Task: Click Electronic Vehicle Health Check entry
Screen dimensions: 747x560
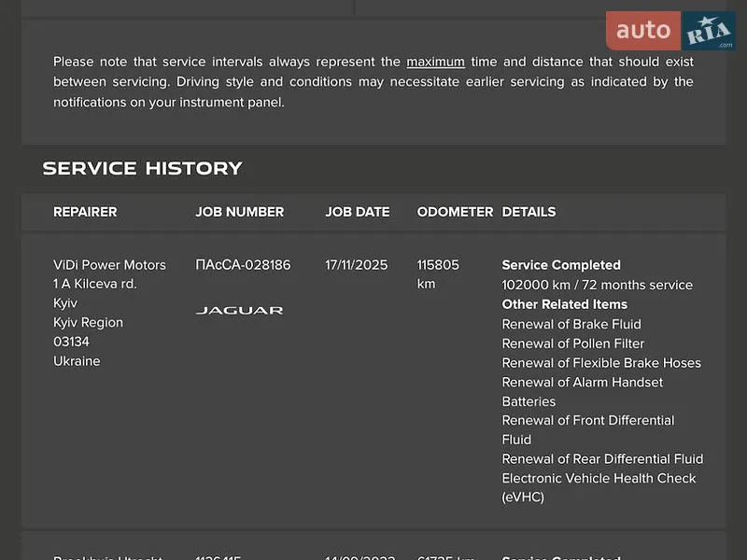Action: [599, 487]
